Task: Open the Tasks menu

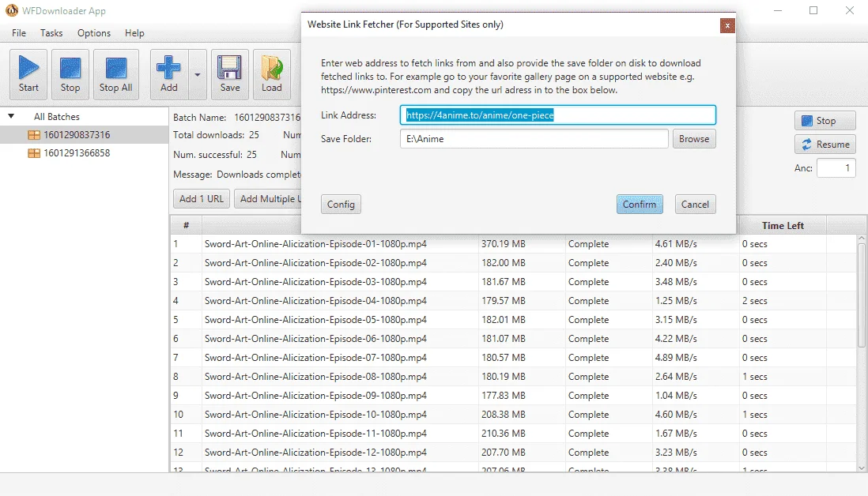Action: point(51,33)
